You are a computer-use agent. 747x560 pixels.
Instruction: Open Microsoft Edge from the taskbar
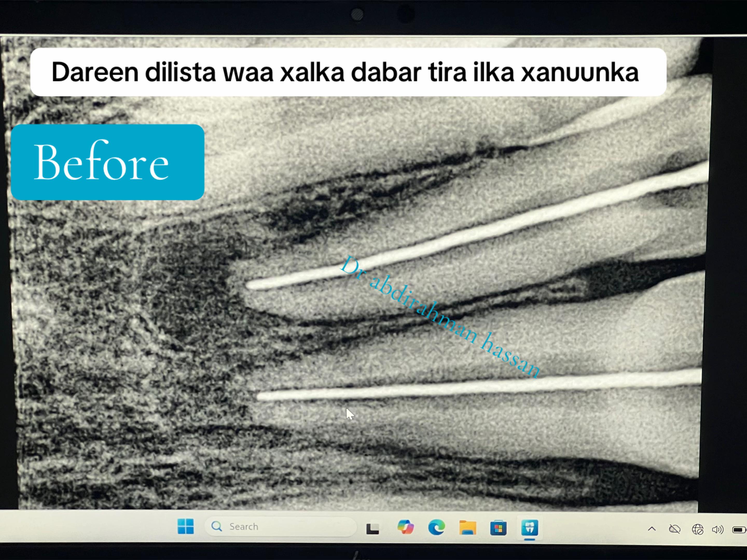436,527
